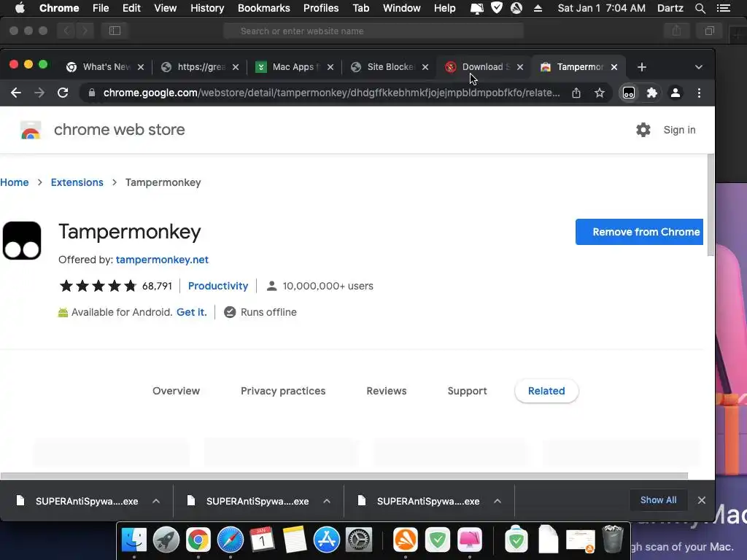This screenshot has height=560, width=747.
Task: Open the Window menu in menu bar
Action: [x=402, y=8]
